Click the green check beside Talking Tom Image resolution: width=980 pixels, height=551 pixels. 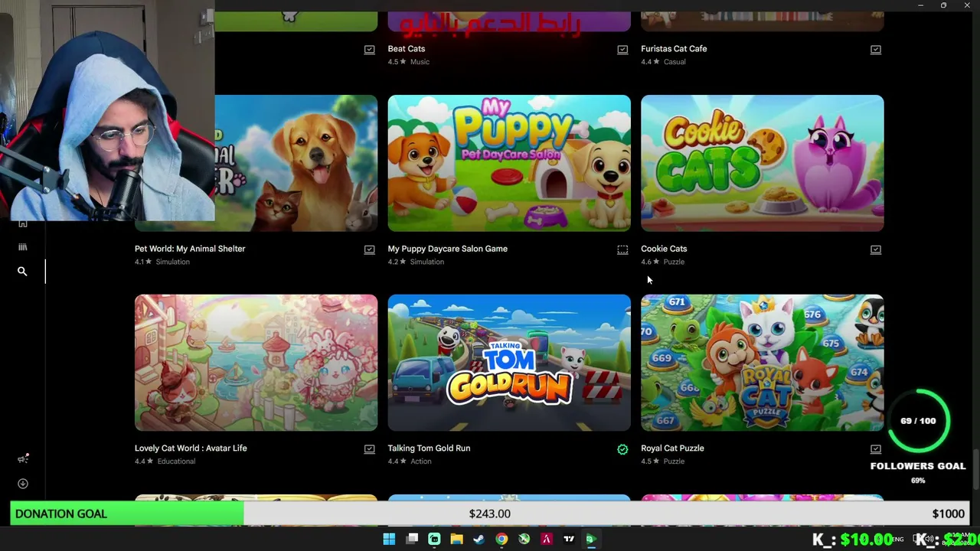click(x=622, y=449)
